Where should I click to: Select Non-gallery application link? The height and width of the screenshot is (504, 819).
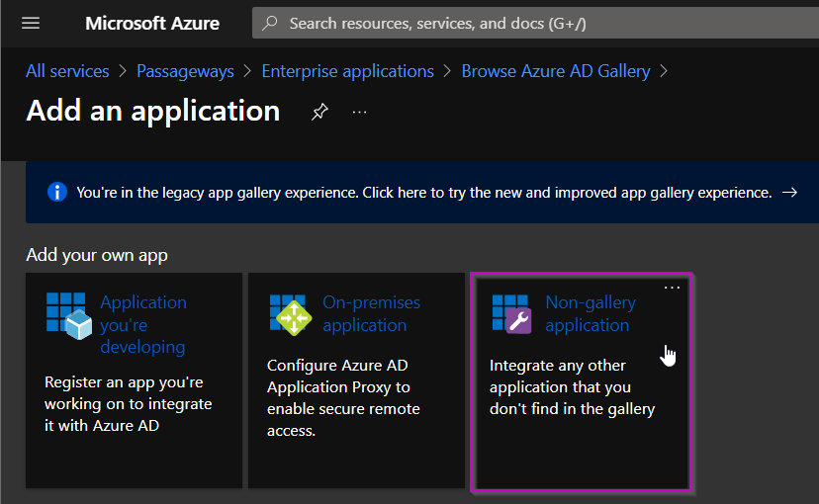click(x=591, y=313)
